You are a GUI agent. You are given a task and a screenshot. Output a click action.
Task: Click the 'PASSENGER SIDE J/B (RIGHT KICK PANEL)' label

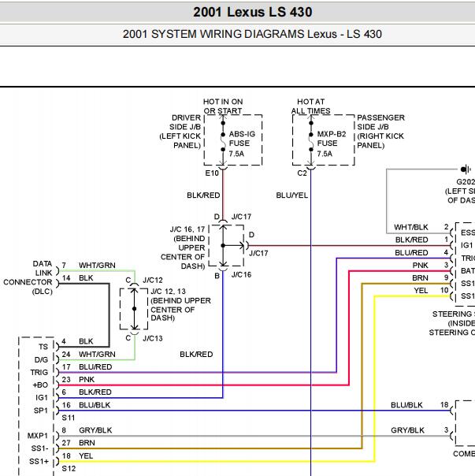point(381,132)
